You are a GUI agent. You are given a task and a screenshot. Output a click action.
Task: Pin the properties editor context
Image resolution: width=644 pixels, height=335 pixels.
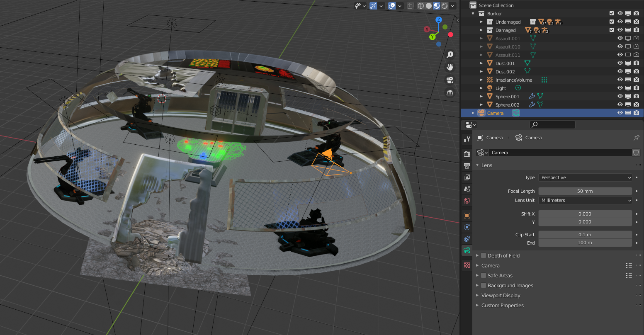(637, 138)
